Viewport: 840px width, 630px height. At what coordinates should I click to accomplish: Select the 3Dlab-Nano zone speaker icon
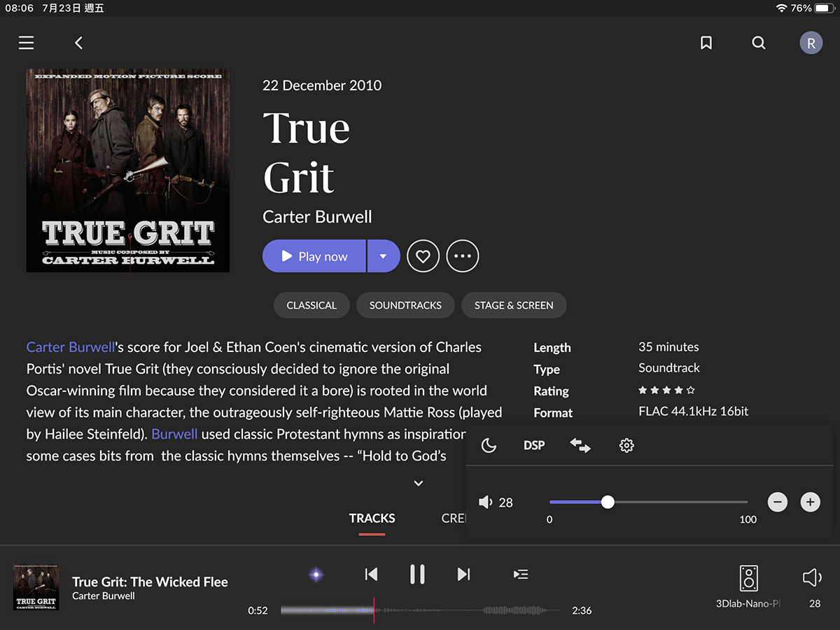pos(748,578)
